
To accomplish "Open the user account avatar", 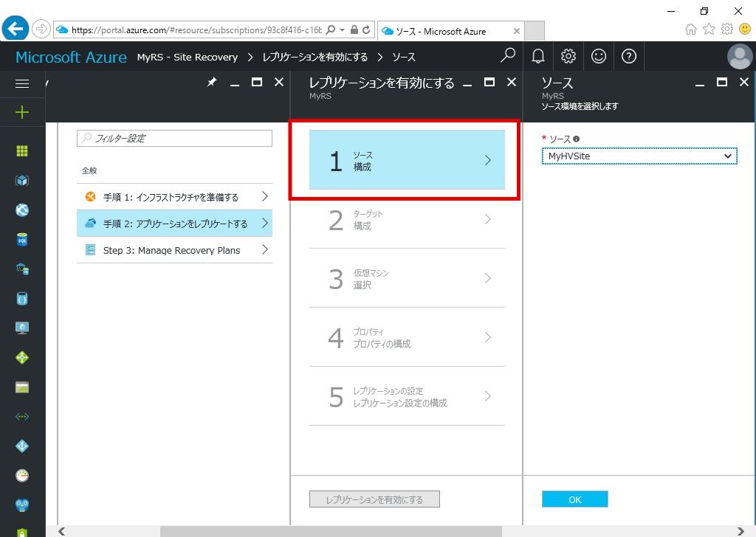I will 740,56.
